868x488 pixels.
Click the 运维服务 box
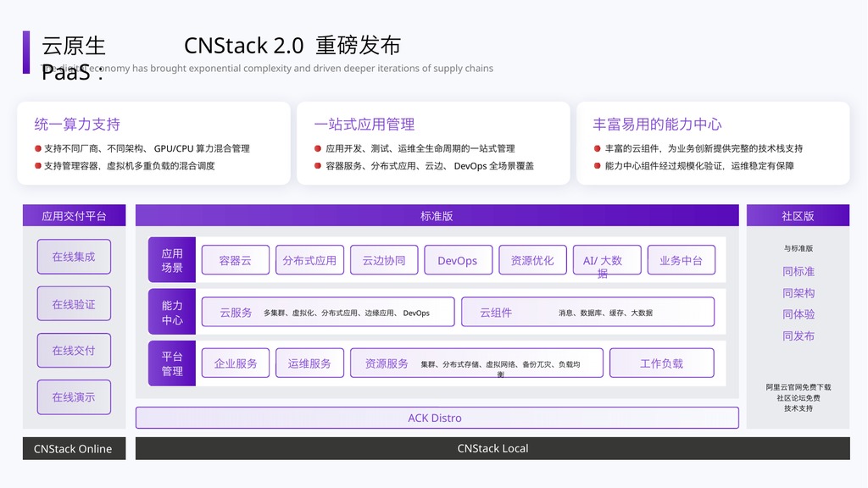point(309,363)
